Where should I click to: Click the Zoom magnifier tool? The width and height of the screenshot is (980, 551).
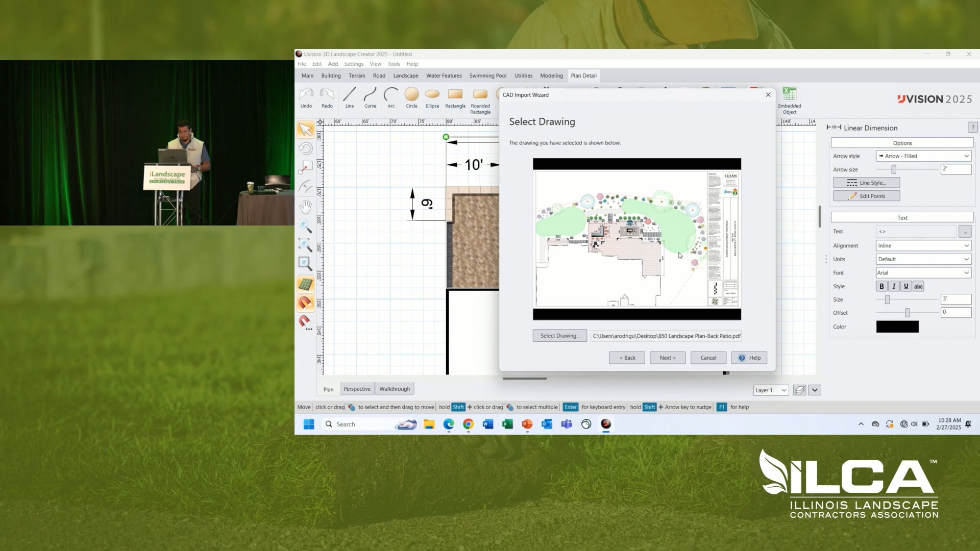[305, 226]
